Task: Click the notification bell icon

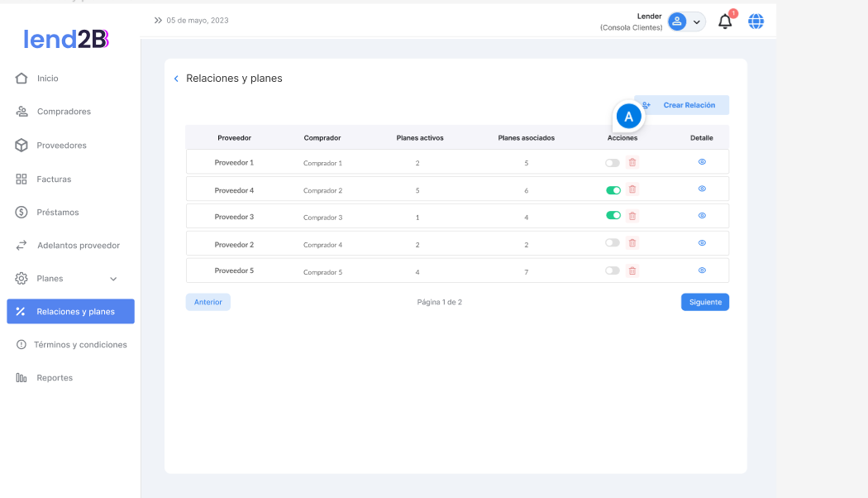Action: 725,22
